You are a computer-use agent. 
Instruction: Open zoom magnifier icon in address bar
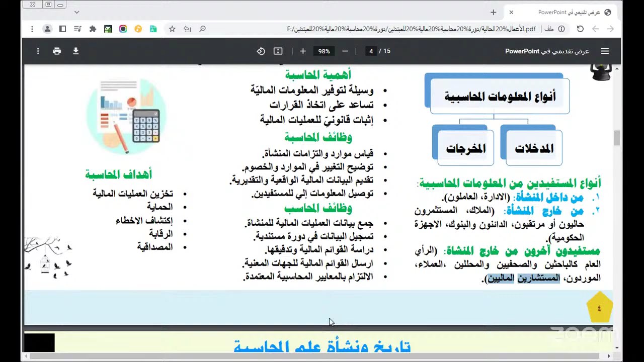click(202, 29)
